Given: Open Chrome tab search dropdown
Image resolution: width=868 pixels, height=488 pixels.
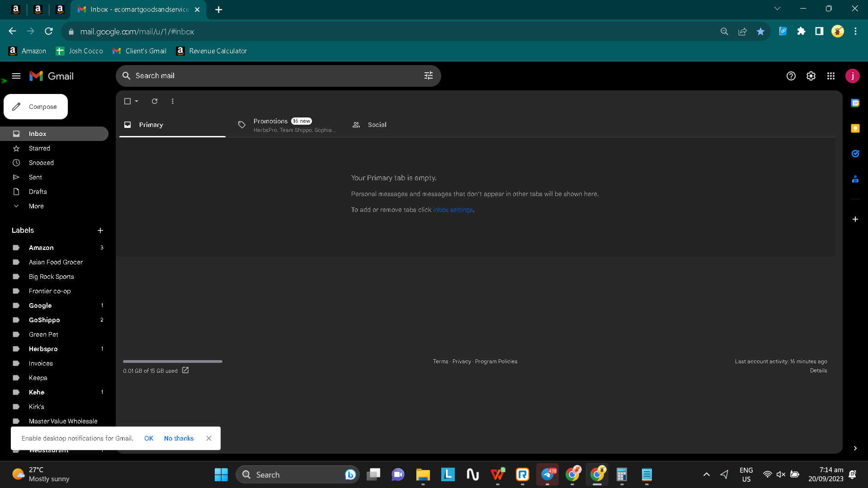Looking at the screenshot, I should click(x=777, y=9).
